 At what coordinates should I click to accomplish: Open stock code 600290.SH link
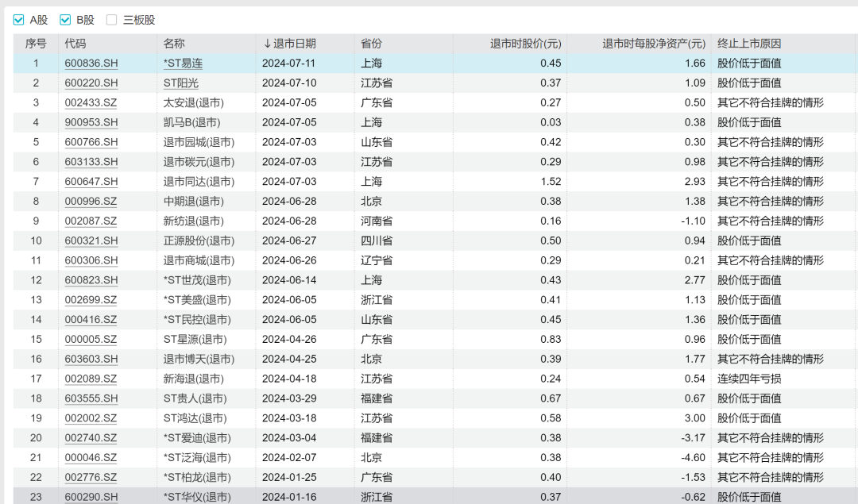[x=91, y=497]
